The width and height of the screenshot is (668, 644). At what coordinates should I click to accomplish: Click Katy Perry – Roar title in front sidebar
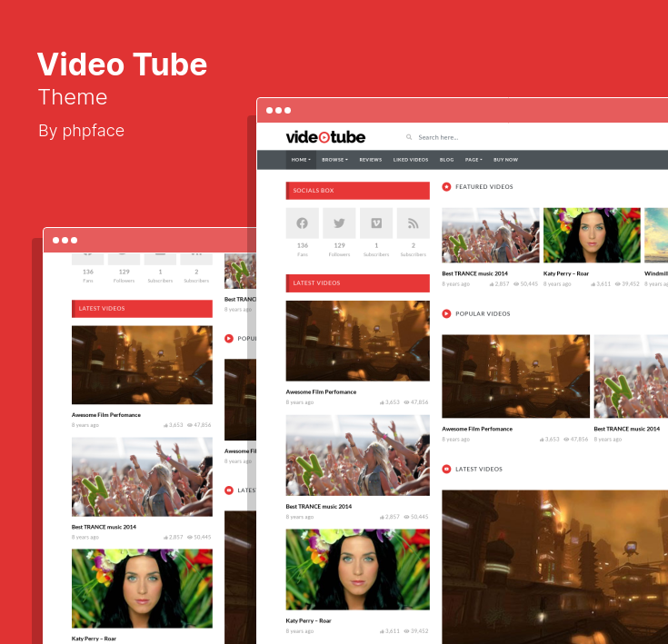click(308, 621)
